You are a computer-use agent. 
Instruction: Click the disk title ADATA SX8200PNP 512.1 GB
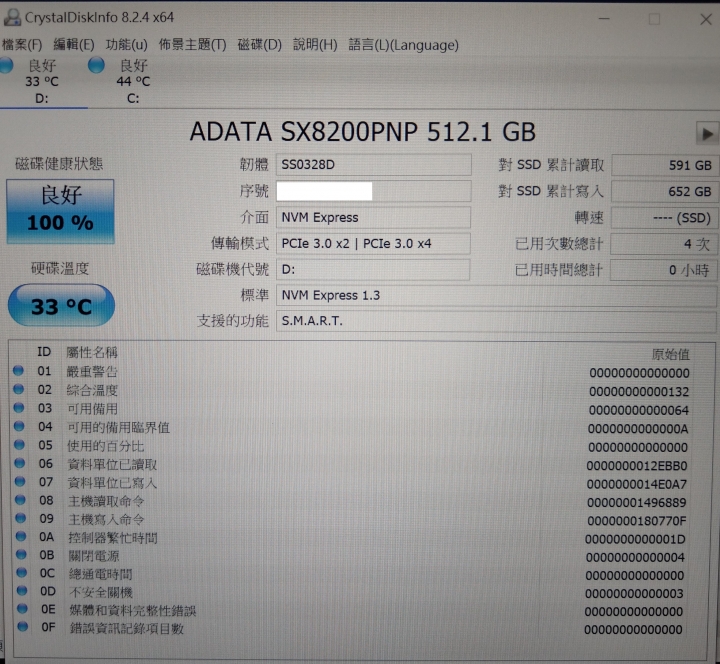coord(363,132)
